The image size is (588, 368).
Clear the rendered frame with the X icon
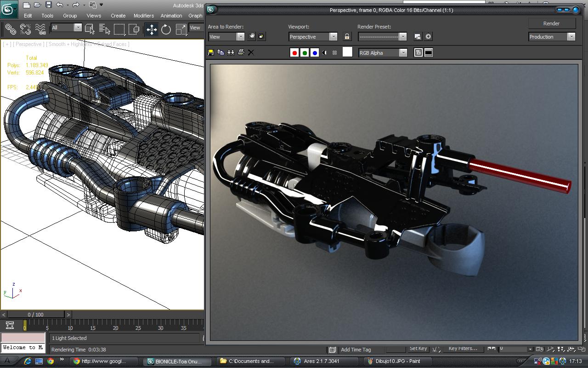pos(251,52)
